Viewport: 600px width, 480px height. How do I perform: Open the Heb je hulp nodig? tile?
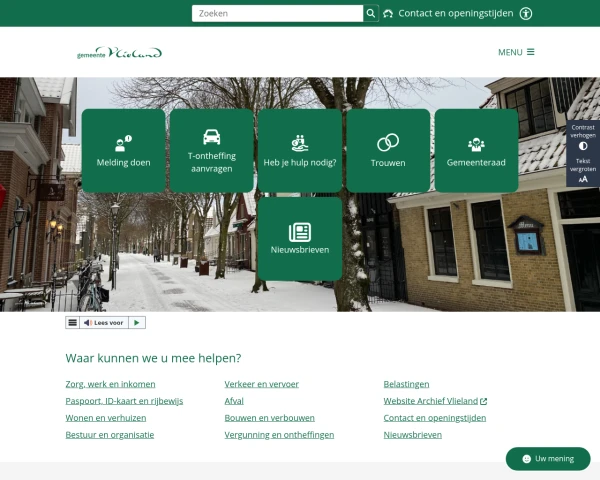point(300,150)
